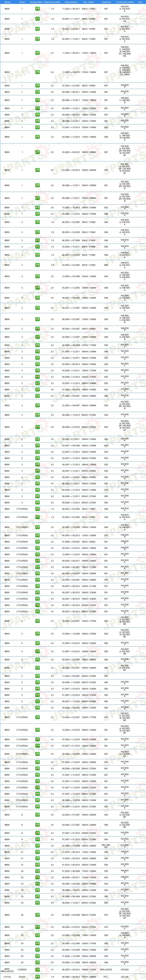Click the 3 SERIES model cell

tap(22, 970)
